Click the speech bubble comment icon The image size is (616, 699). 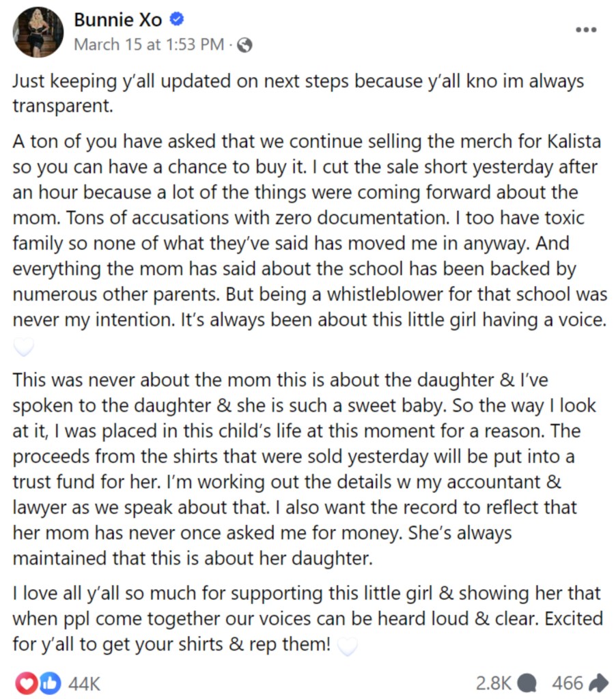(x=527, y=683)
